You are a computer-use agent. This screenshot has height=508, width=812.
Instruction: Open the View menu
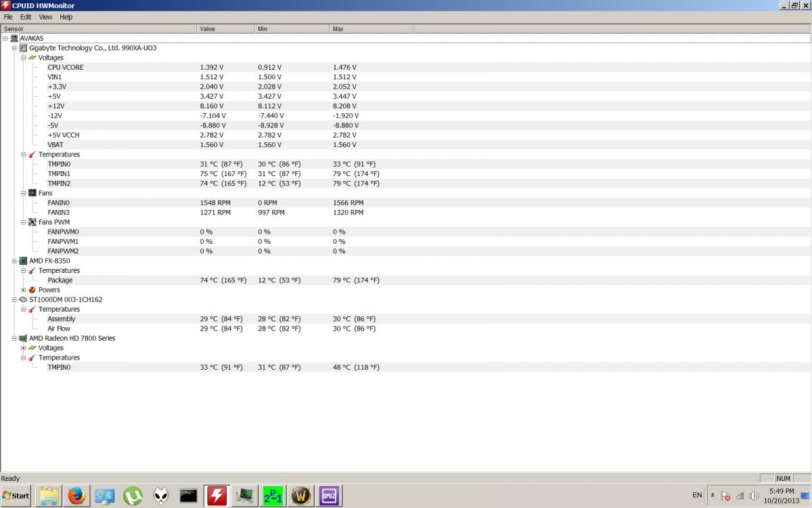[45, 17]
